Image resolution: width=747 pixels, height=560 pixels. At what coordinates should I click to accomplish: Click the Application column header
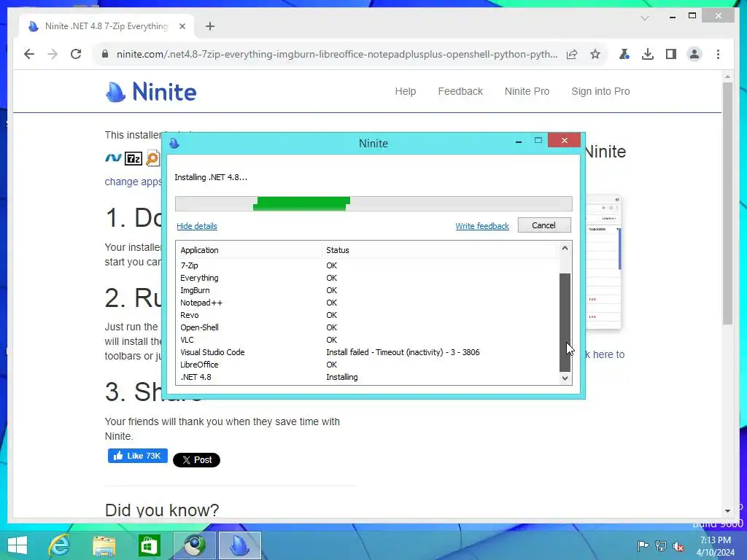[249, 250]
